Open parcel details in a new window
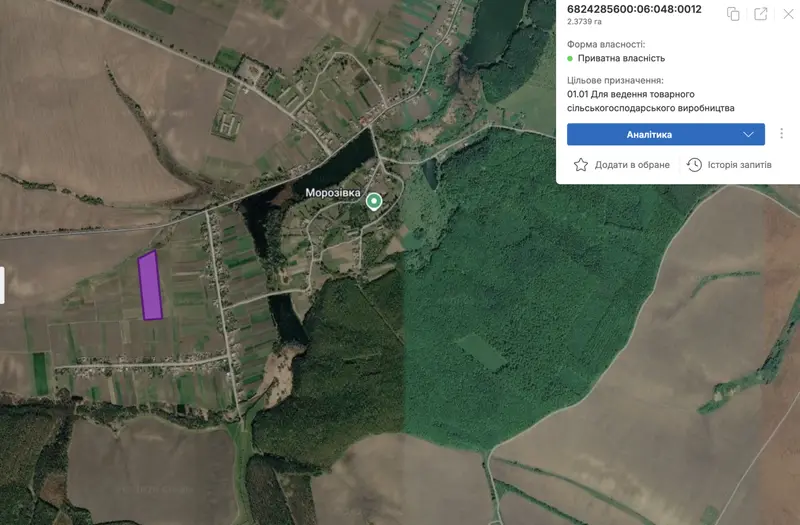The width and height of the screenshot is (800, 525). click(761, 14)
